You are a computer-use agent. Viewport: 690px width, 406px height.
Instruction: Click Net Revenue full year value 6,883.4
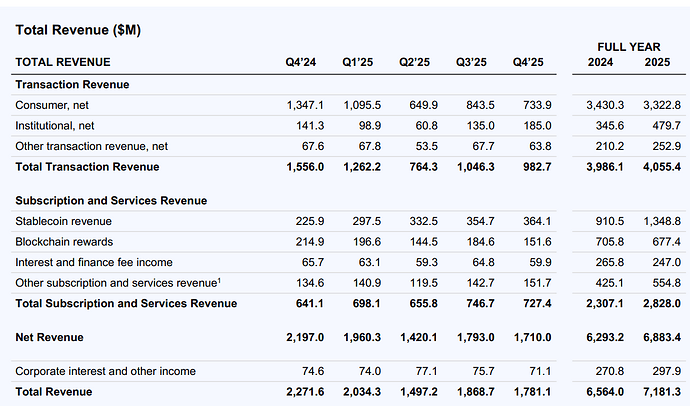662,337
